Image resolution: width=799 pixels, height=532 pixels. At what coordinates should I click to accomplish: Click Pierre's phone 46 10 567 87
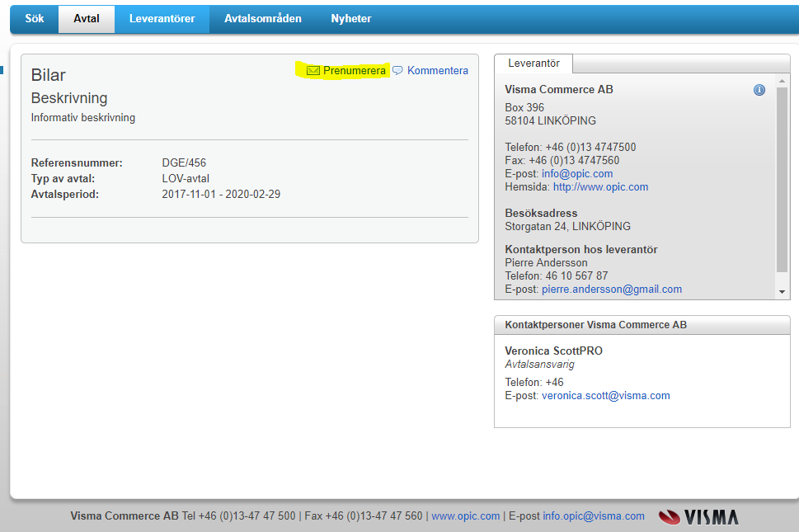[x=577, y=276]
